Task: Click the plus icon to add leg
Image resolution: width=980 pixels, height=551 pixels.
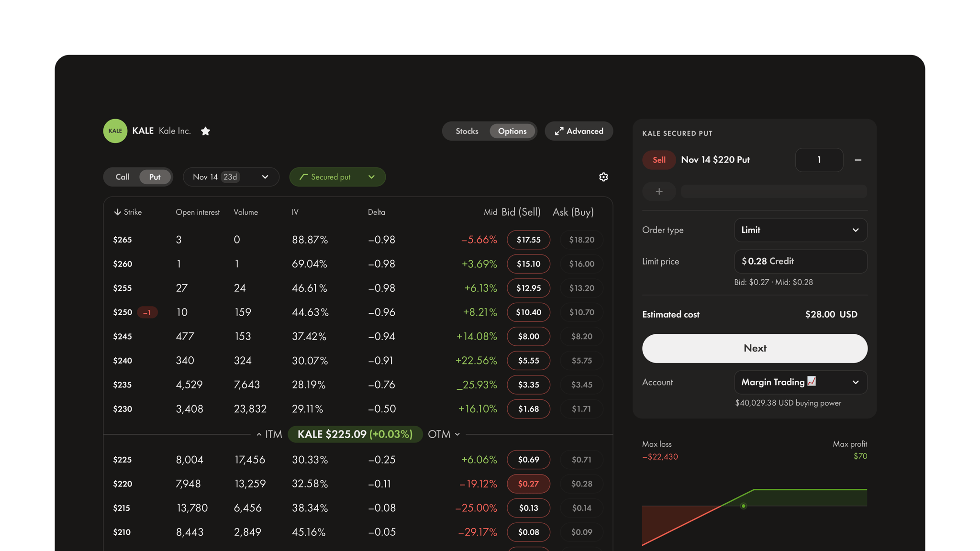Action: click(x=659, y=191)
